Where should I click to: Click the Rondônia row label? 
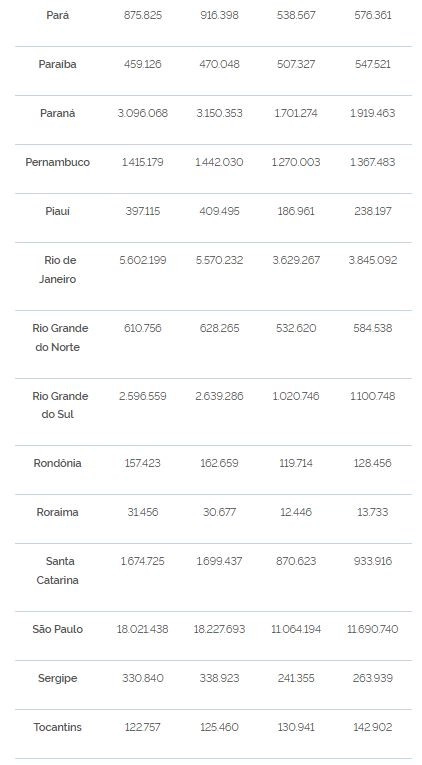tap(58, 463)
